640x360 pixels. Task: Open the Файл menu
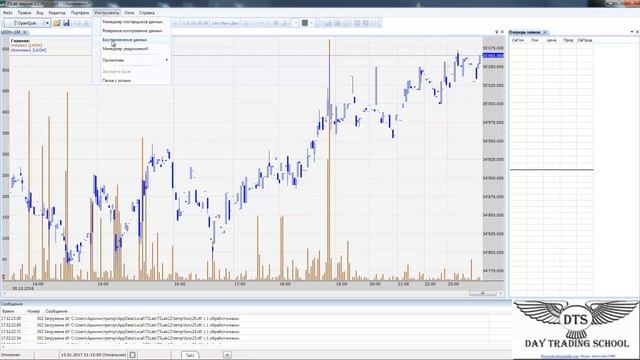pyautogui.click(x=8, y=13)
